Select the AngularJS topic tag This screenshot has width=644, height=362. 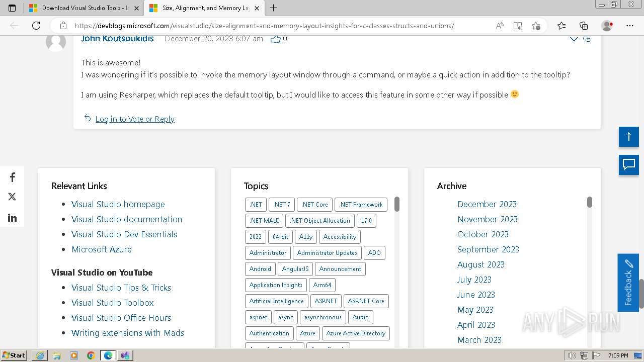click(295, 269)
